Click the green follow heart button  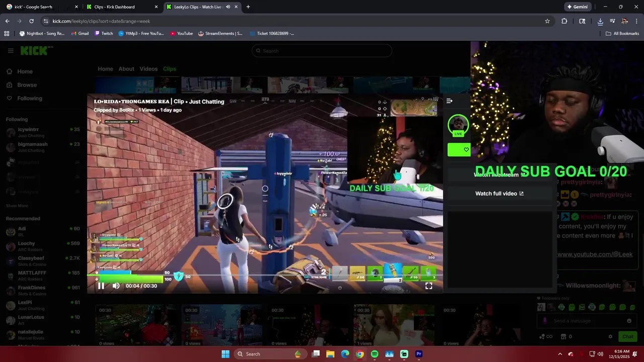[x=459, y=150]
